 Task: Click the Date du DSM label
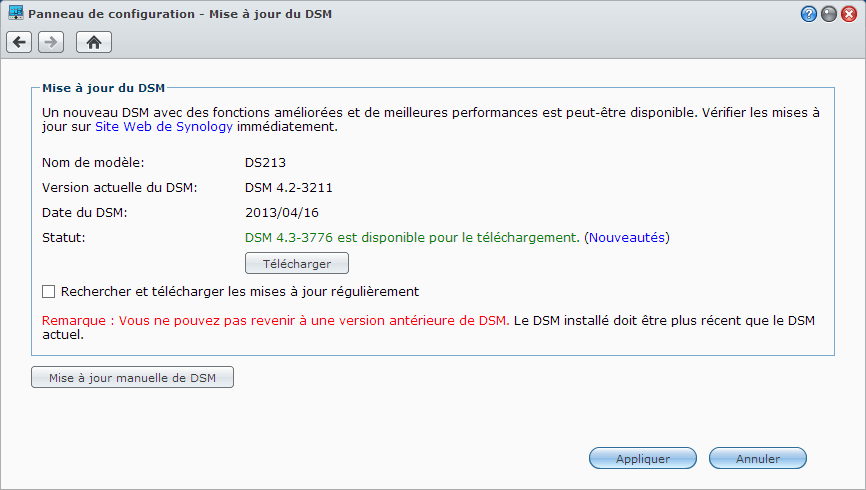[85, 213]
